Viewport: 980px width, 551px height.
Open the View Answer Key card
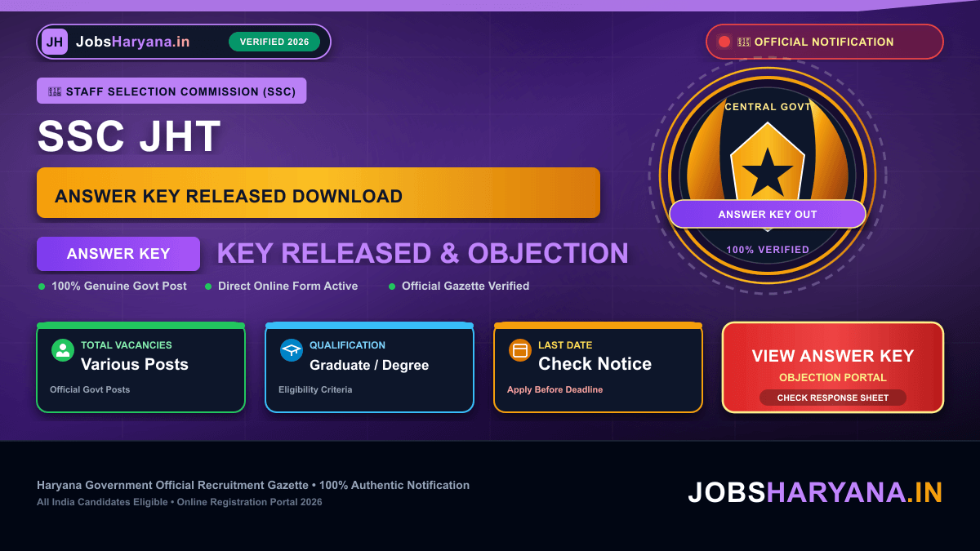pyautogui.click(x=833, y=367)
